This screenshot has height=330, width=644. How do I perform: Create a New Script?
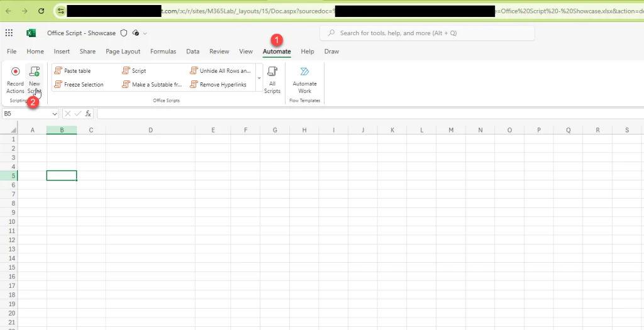[35, 80]
